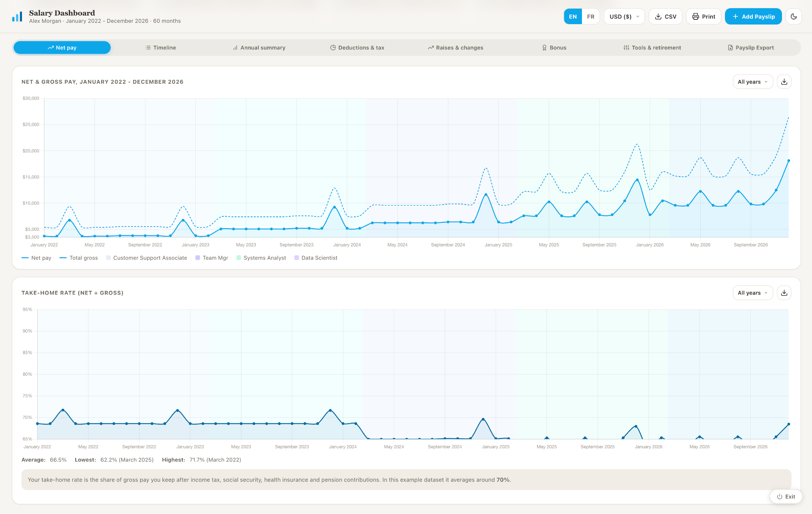812x514 pixels.
Task: Open the Payslip Export tab
Action: 751,47
